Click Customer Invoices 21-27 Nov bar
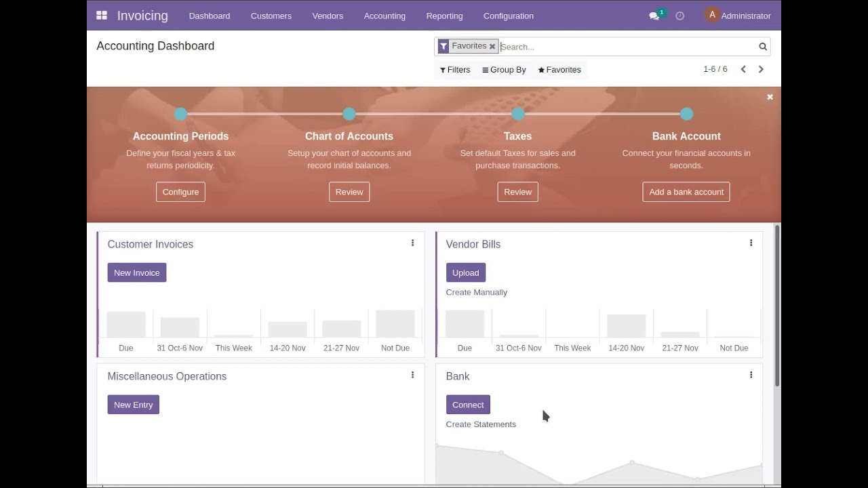This screenshot has width=868, height=488. tap(342, 329)
